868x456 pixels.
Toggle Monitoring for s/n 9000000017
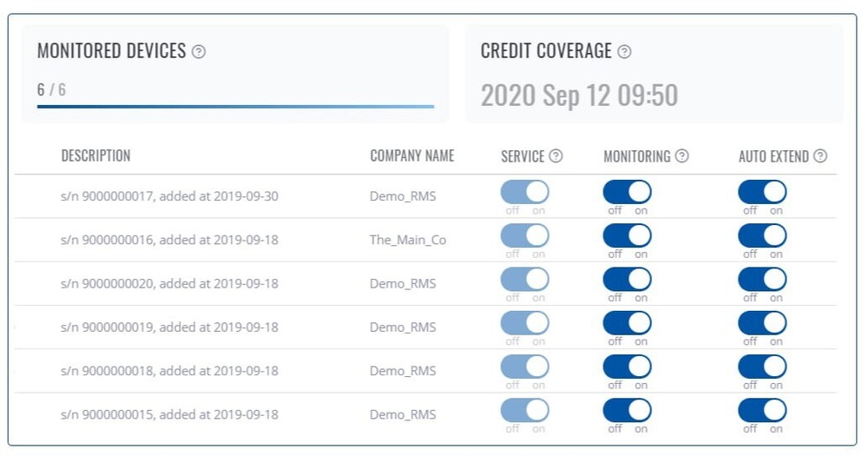point(628,192)
